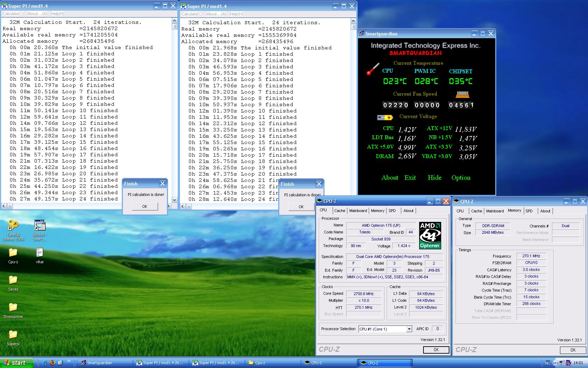This screenshot has height=368, width=588.
Task: Click horizontal scroll-left arrow in left Super PI
Action: pos(4,206)
